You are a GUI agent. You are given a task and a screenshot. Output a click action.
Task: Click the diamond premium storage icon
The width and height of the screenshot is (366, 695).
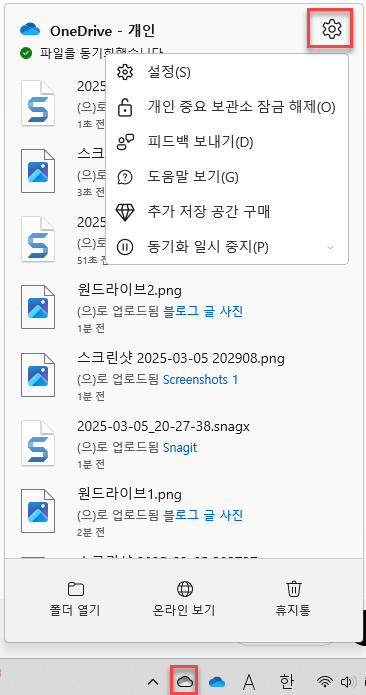pos(125,212)
